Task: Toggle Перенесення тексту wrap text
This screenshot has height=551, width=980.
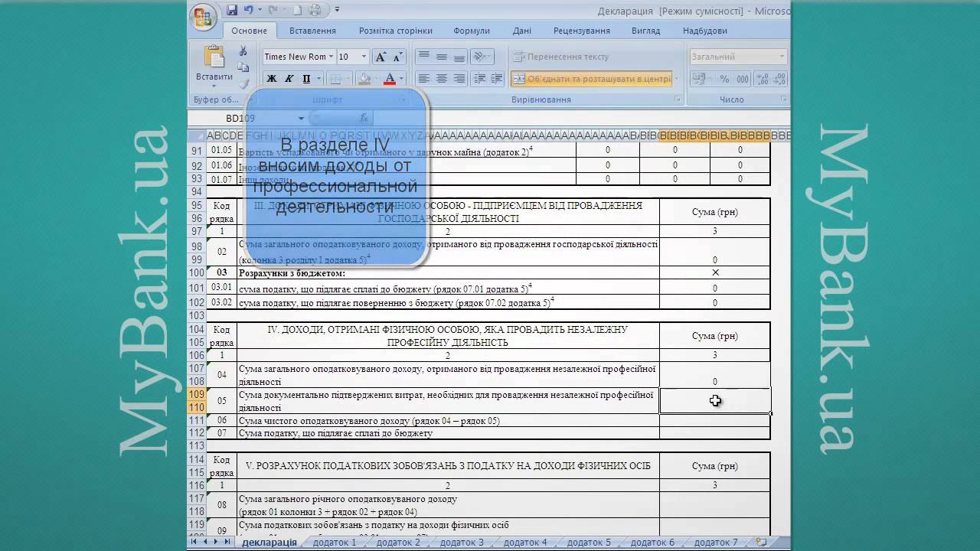Action: coord(560,57)
